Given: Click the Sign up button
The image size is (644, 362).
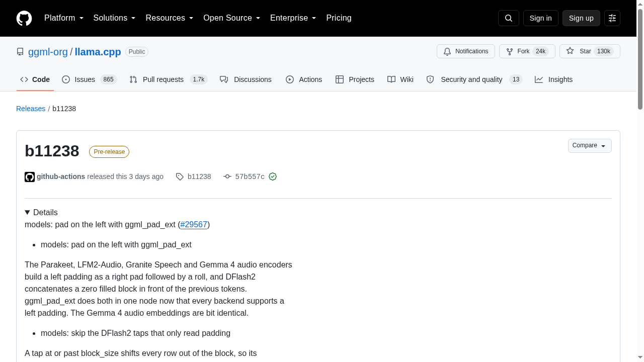Looking at the screenshot, I should [x=581, y=18].
